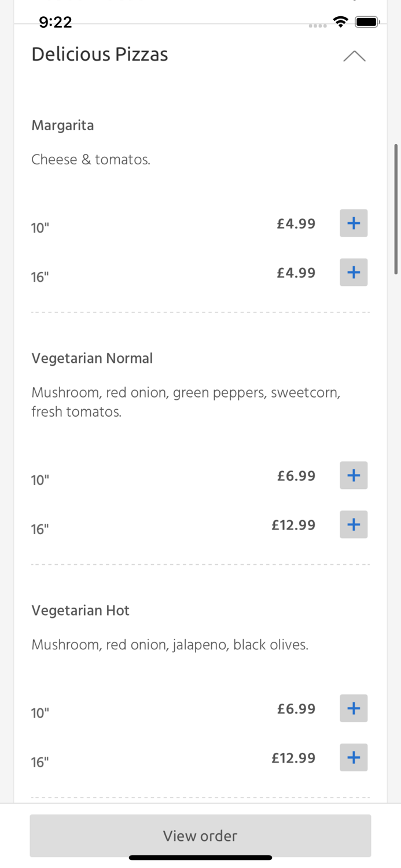This screenshot has height=868, width=401.
Task: Tap the 9:22 clock in status bar
Action: click(56, 22)
